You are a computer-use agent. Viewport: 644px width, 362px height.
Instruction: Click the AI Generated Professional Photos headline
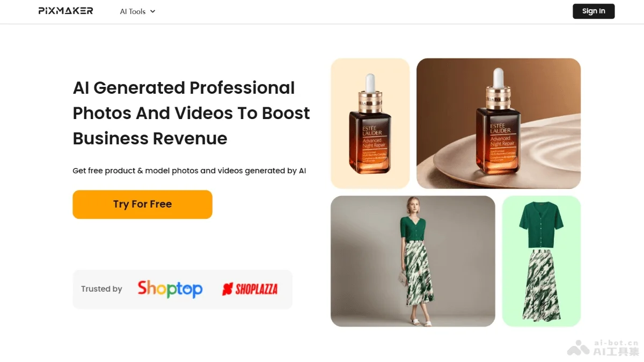pyautogui.click(x=192, y=113)
